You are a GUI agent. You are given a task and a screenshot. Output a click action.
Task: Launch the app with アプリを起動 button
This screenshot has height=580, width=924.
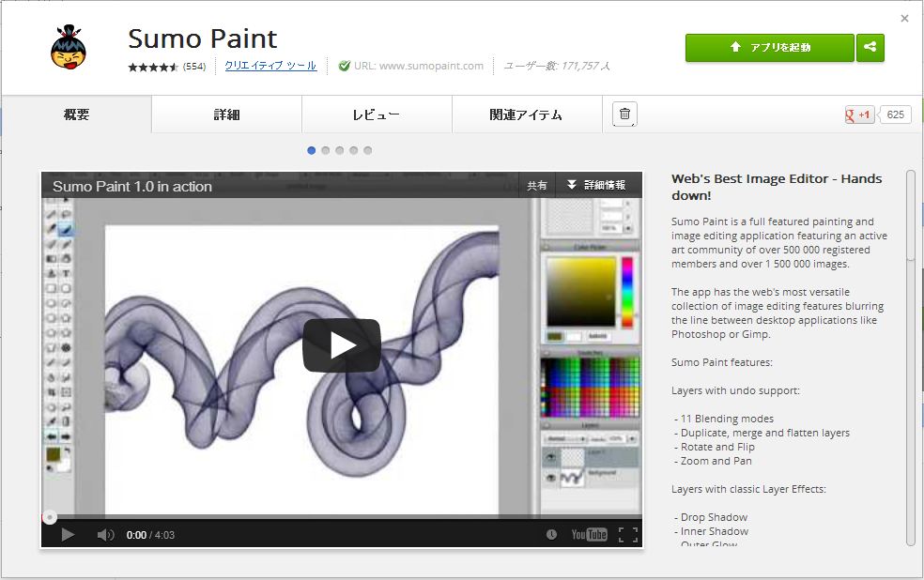click(769, 48)
